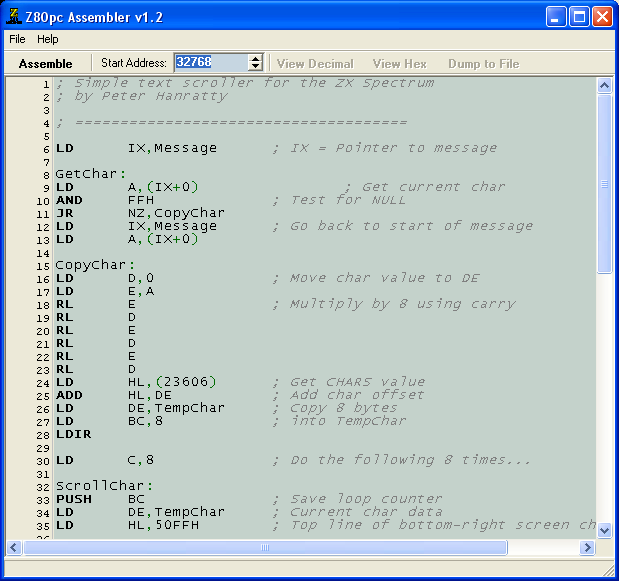Maximize the Z80pc Assembler window
This screenshot has width=619, height=581.
(579, 16)
